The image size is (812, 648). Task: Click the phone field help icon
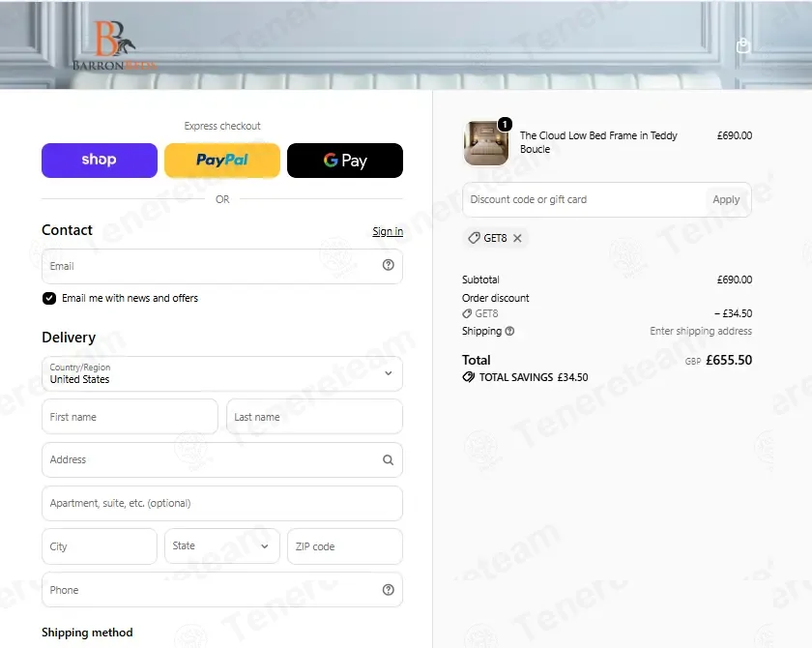coord(388,589)
